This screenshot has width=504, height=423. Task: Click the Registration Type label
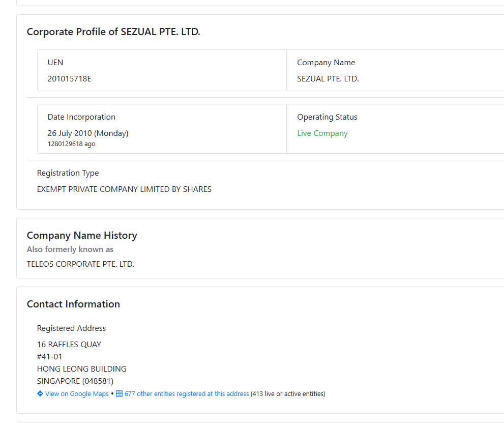point(68,173)
